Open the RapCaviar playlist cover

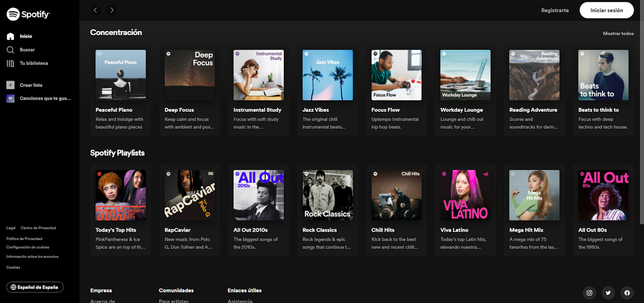pyautogui.click(x=189, y=196)
